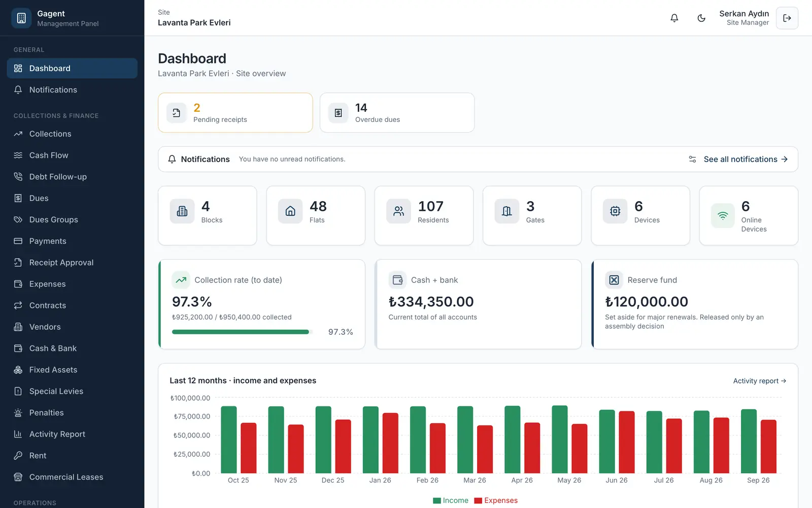Click the Cash + bank wallet icon
Screen dimensions: 812x508
(x=397, y=280)
